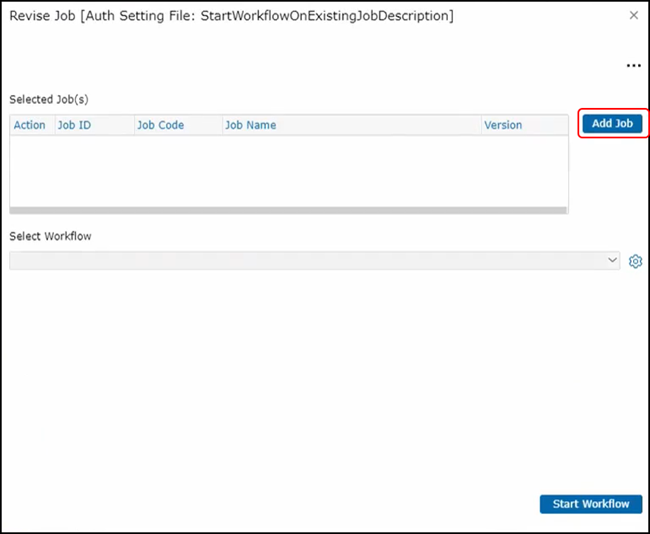
Task: Click the empty Selected Jobs table body
Action: click(x=288, y=170)
